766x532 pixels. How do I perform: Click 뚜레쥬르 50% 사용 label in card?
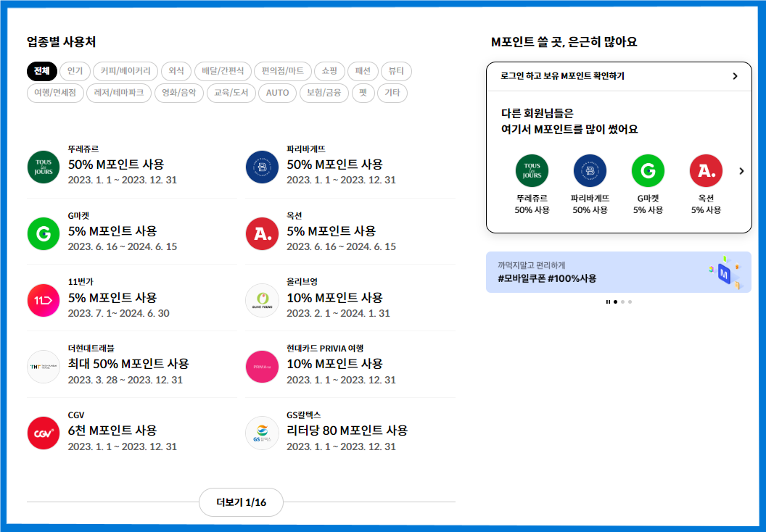[x=532, y=204]
